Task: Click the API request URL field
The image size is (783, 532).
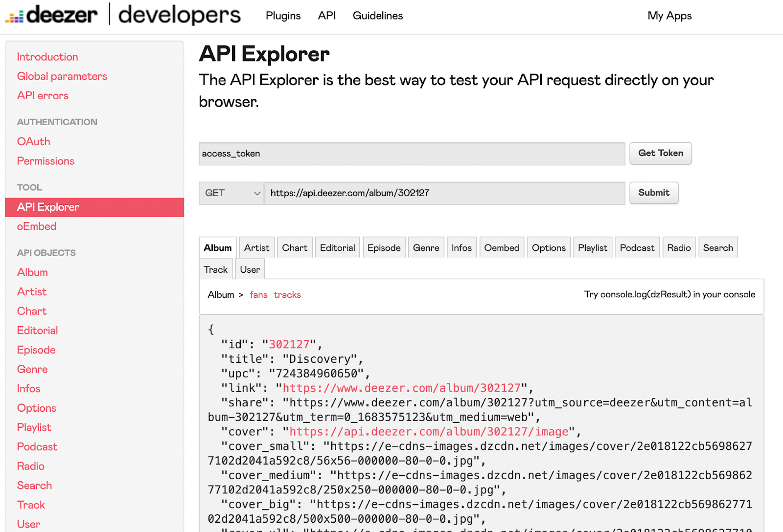Action: 445,193
